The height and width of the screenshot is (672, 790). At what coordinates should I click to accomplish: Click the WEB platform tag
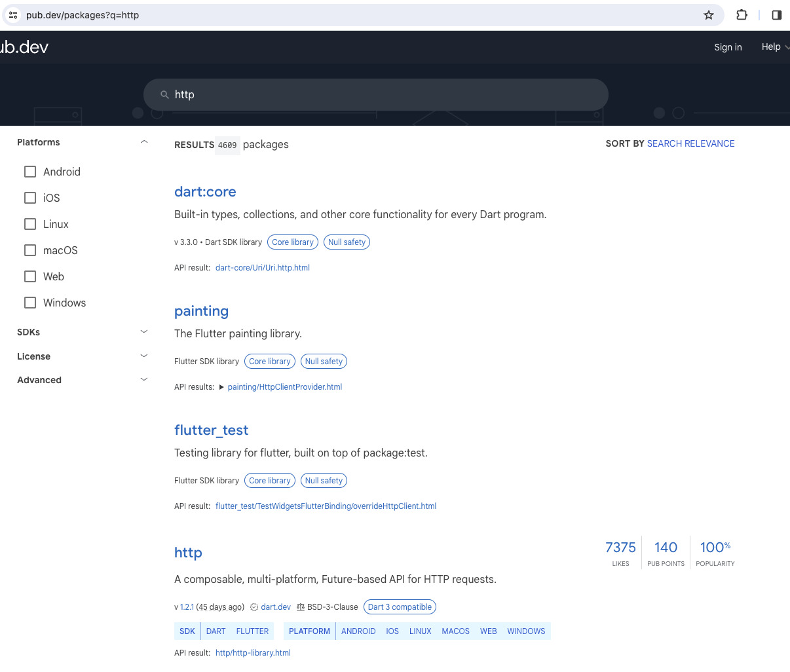pyautogui.click(x=488, y=631)
